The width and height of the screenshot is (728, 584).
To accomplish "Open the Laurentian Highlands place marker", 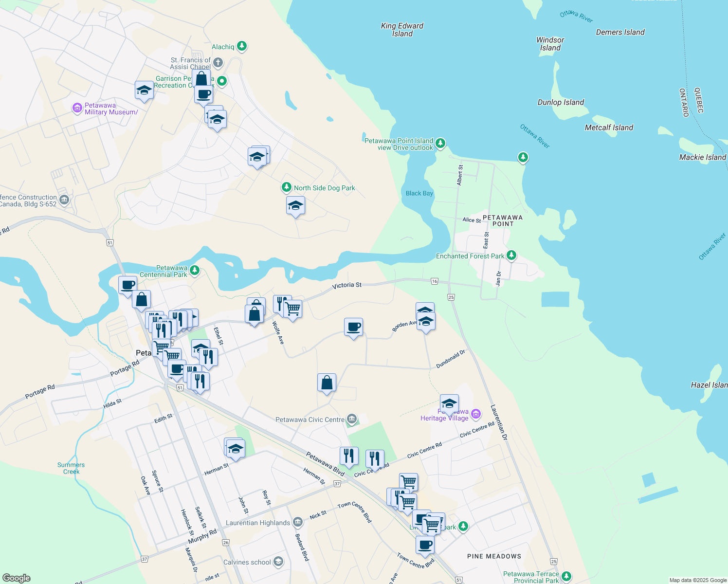I will click(298, 523).
